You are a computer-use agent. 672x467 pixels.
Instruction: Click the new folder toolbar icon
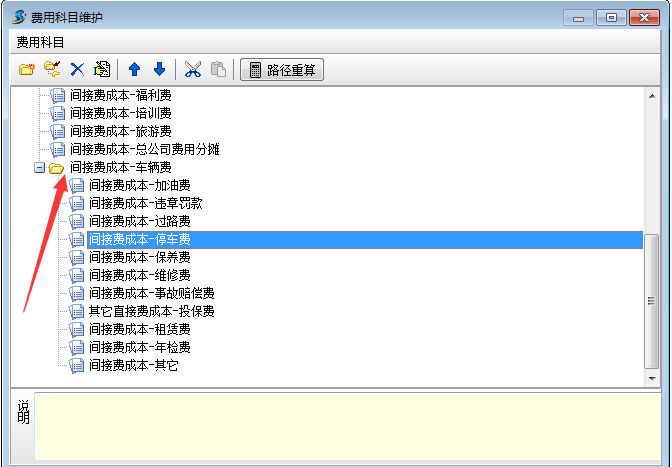27,70
